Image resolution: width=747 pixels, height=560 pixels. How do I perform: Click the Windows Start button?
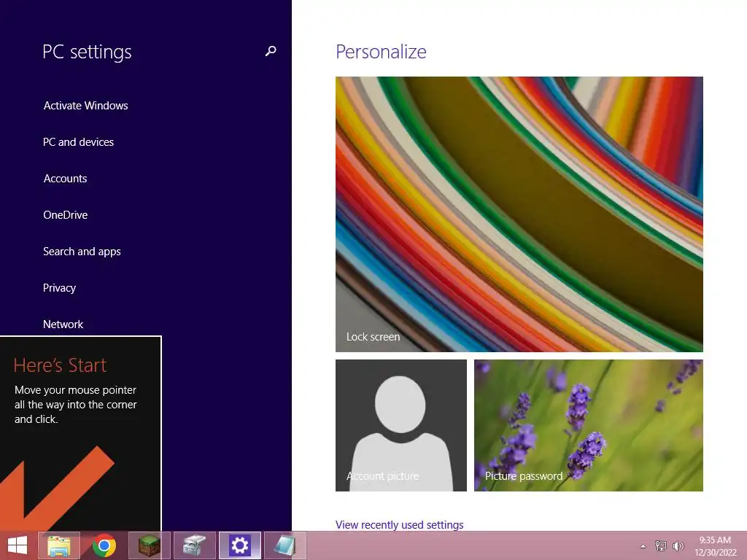pyautogui.click(x=18, y=545)
